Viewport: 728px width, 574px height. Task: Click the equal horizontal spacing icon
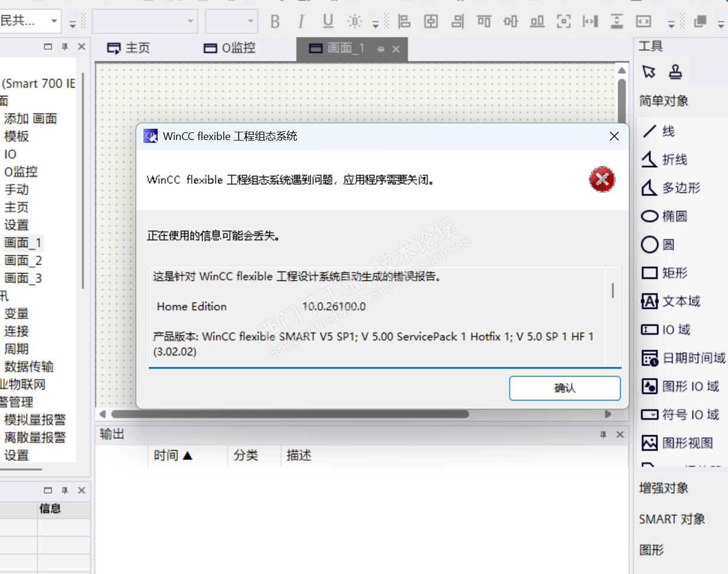coord(590,22)
